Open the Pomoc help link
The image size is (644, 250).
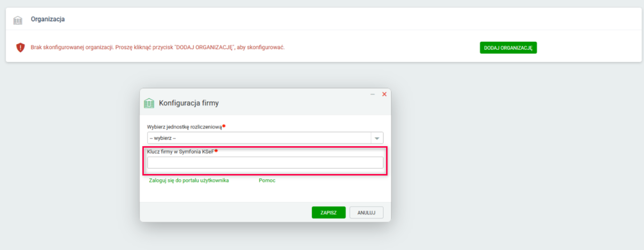click(267, 181)
